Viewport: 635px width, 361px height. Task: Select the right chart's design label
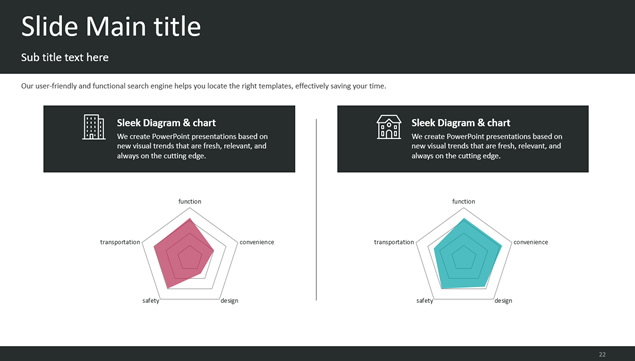(503, 301)
